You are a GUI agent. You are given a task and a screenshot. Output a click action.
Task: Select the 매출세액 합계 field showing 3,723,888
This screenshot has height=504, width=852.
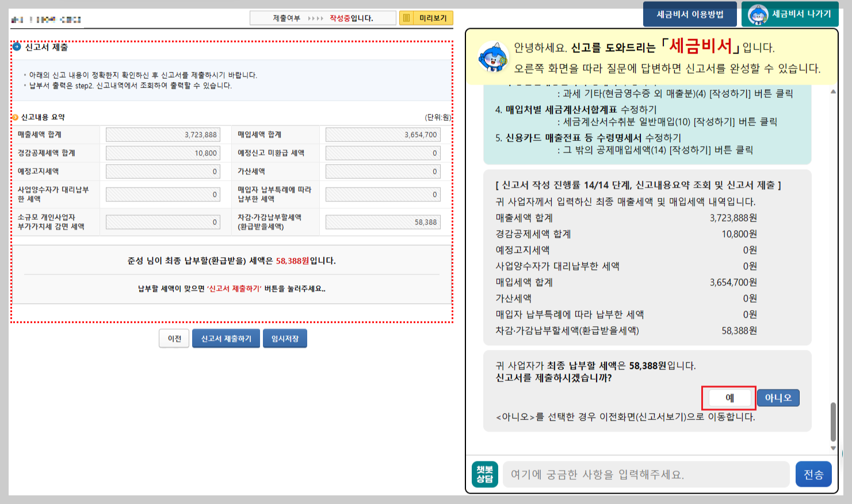coord(163,135)
